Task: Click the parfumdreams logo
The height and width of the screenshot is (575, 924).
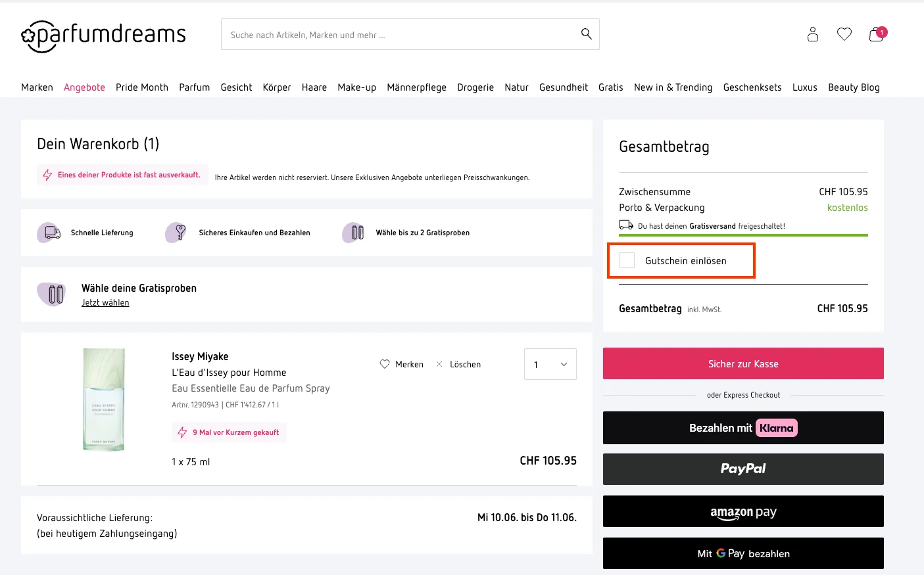Action: click(x=103, y=35)
